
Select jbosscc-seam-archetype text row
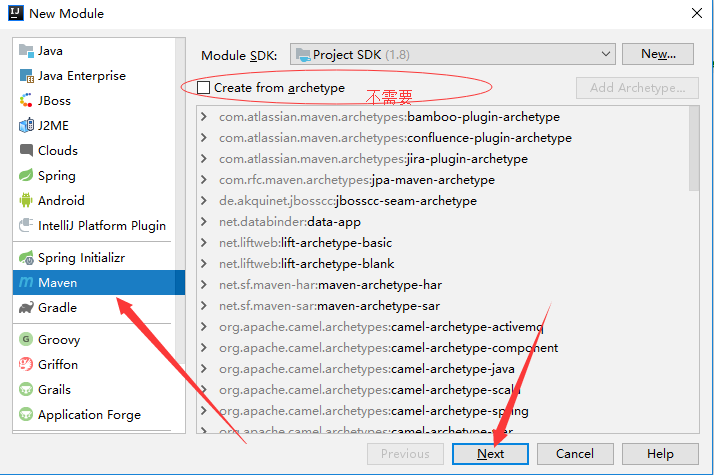click(348, 201)
